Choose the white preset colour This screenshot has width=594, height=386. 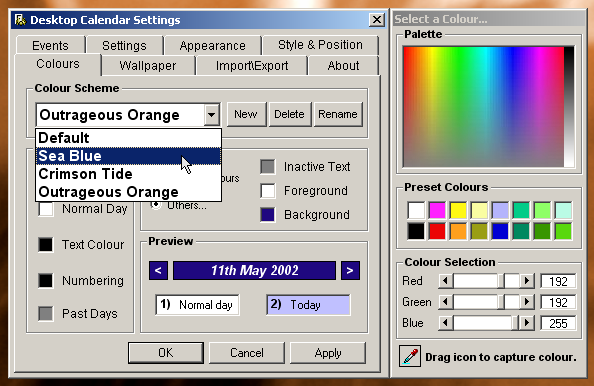[416, 210]
